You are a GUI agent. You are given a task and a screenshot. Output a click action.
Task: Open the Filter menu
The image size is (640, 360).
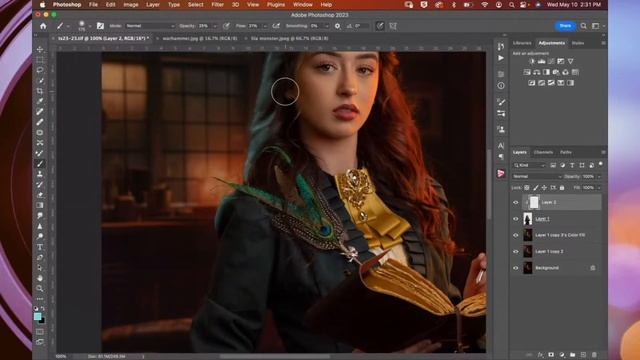217,4
